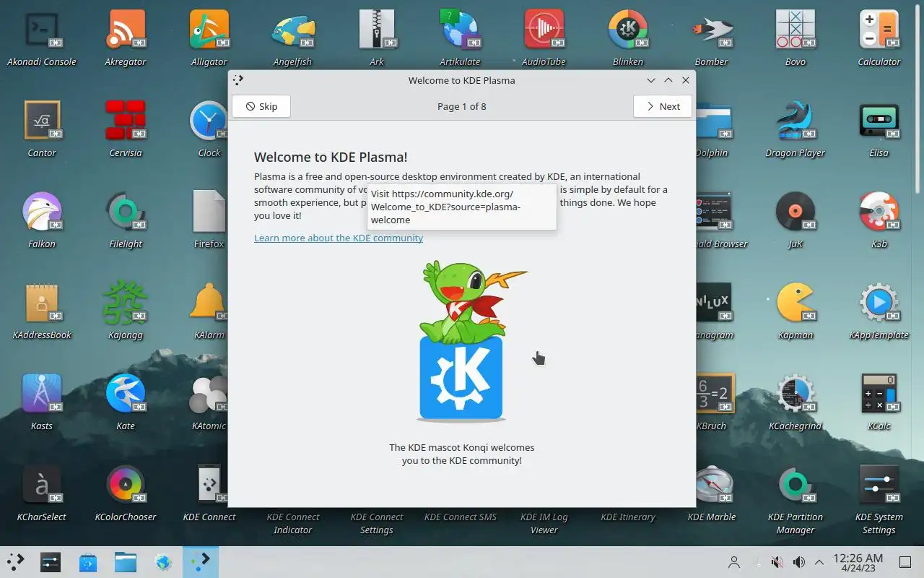The height and width of the screenshot is (578, 924).
Task: Close the Welcome to KDE Plasma window
Action: [686, 80]
